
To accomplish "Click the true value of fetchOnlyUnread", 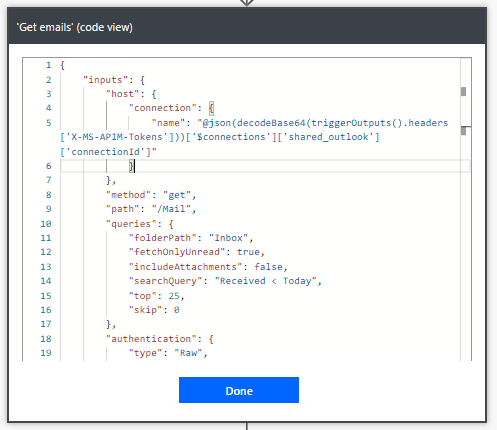I will tap(248, 252).
